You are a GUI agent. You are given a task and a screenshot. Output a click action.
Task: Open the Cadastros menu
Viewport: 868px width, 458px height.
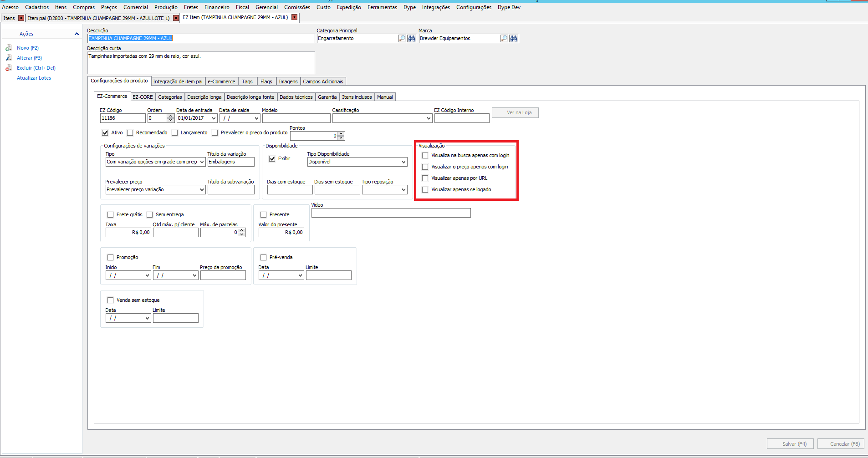click(37, 7)
